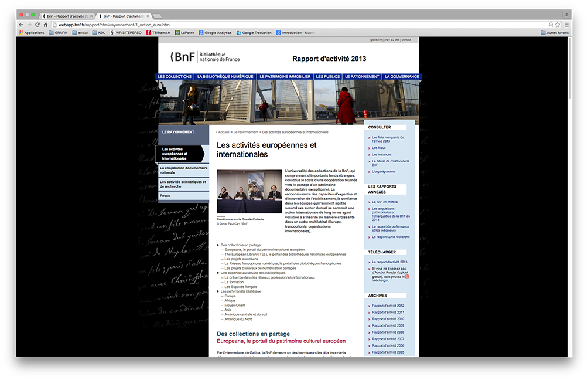588x380 pixels.
Task: Open the WP/SITEPERSO bookmark
Action: (126, 33)
